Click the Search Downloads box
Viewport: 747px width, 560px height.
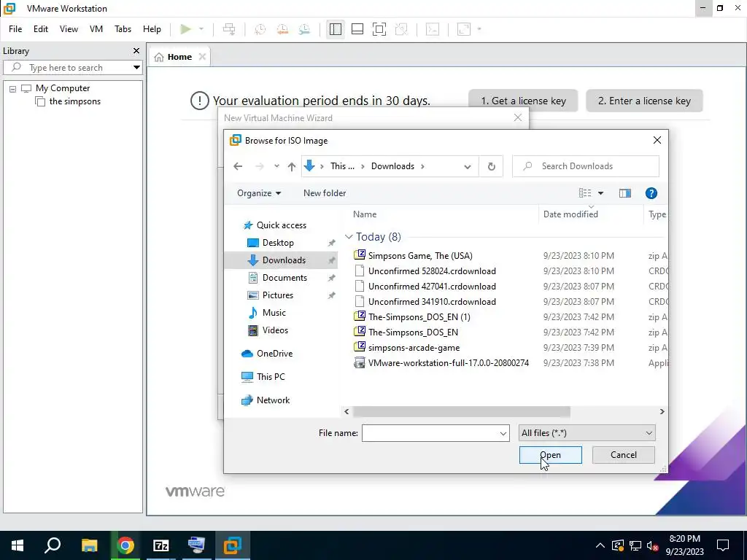pos(586,166)
